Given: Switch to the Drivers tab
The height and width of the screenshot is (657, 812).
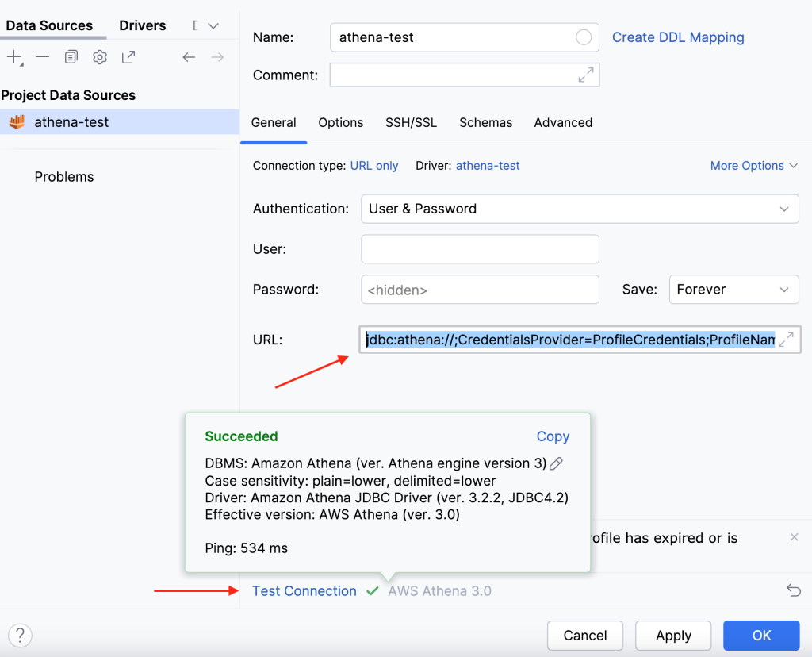Looking at the screenshot, I should coord(142,25).
